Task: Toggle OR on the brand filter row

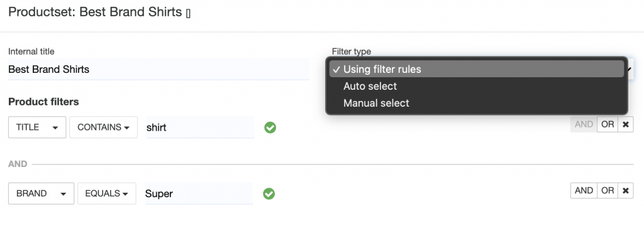Action: pyautogui.click(x=608, y=190)
